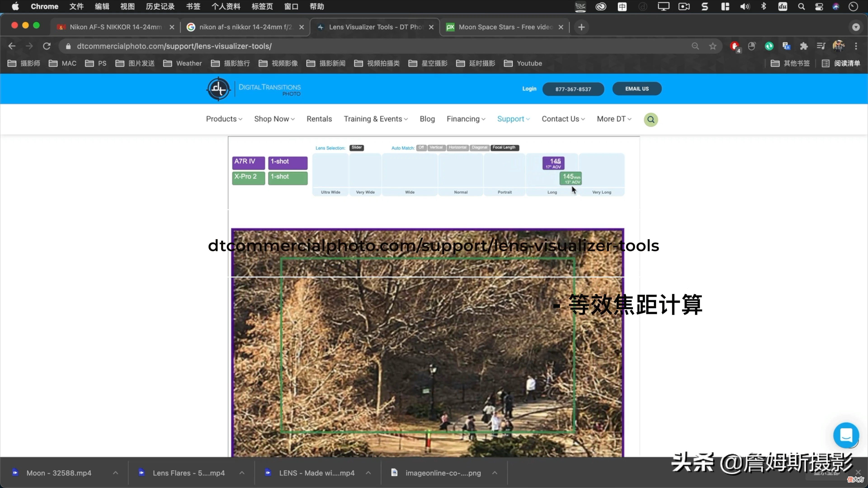This screenshot has height=488, width=868.
Task: Reload the current page
Action: point(47,46)
